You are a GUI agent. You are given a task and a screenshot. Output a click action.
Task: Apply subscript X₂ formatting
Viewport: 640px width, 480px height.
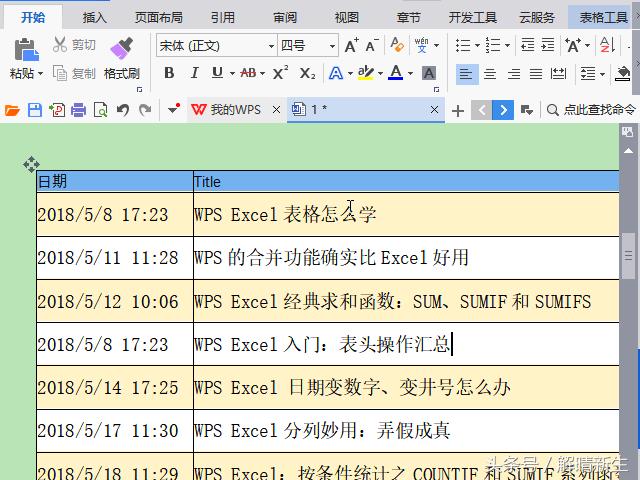click(x=307, y=73)
